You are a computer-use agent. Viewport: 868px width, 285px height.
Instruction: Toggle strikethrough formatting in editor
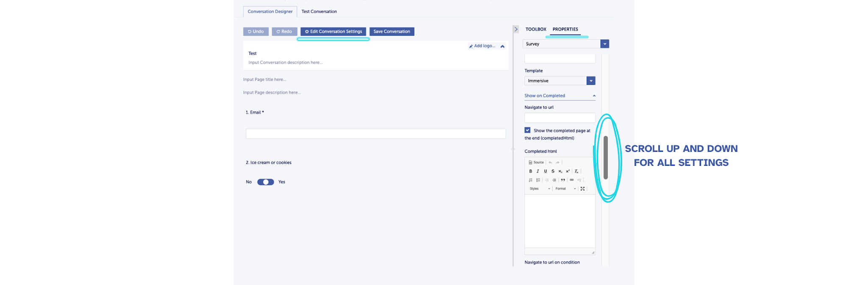(x=553, y=171)
